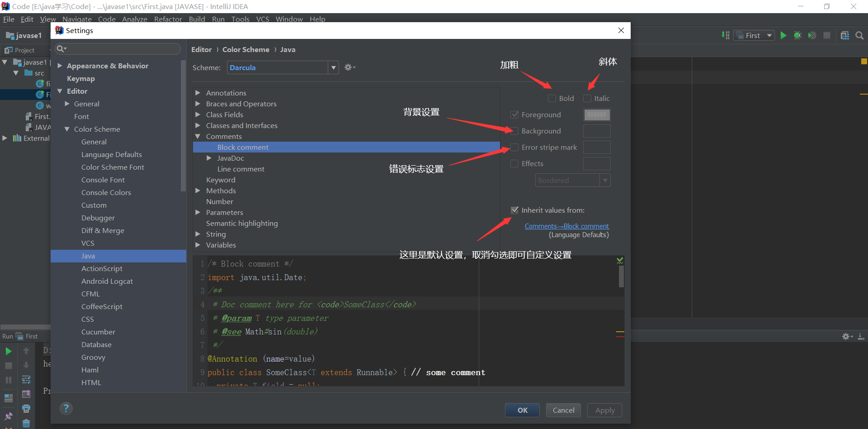Collapse the Color Scheme settings node
This screenshot has height=429, width=868.
[x=67, y=129]
